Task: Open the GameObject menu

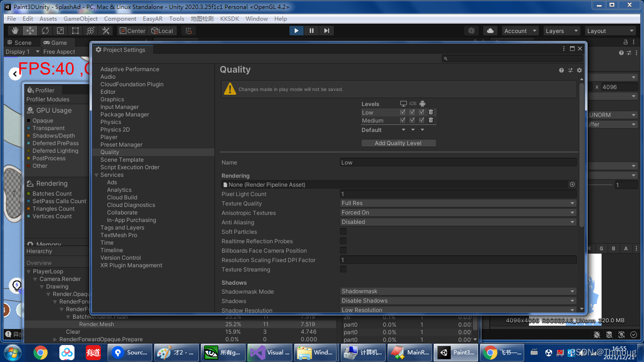Action: (81, 18)
